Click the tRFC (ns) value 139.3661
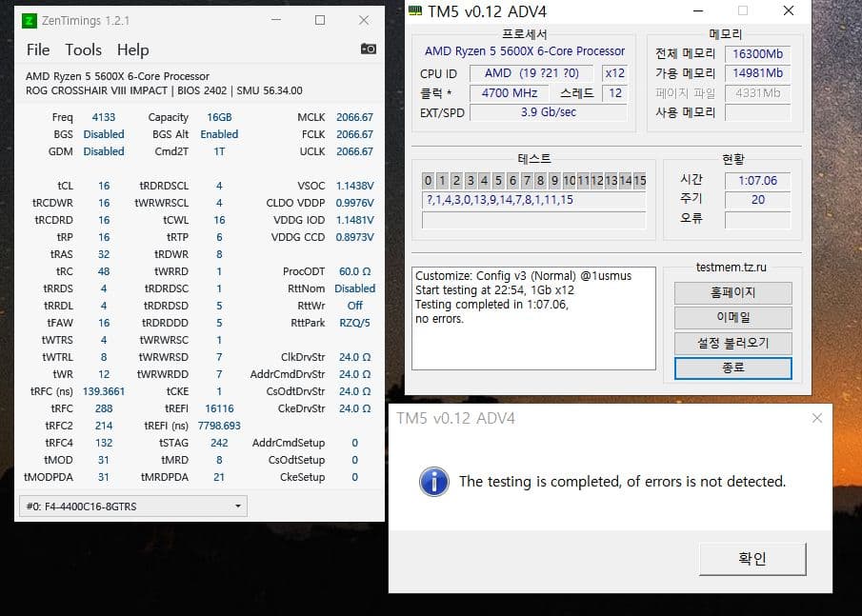Viewport: 862px width, 616px height. point(104,391)
